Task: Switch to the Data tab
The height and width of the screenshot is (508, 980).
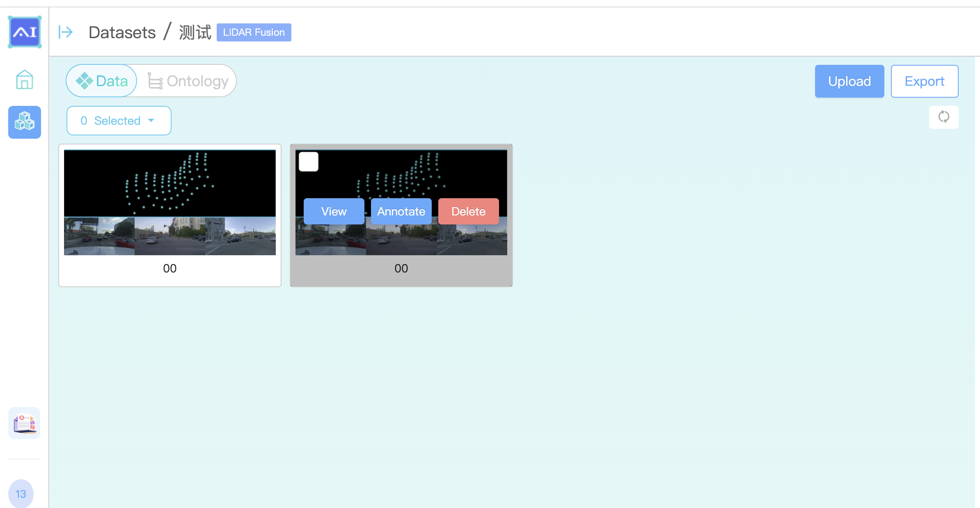Action: [x=102, y=81]
